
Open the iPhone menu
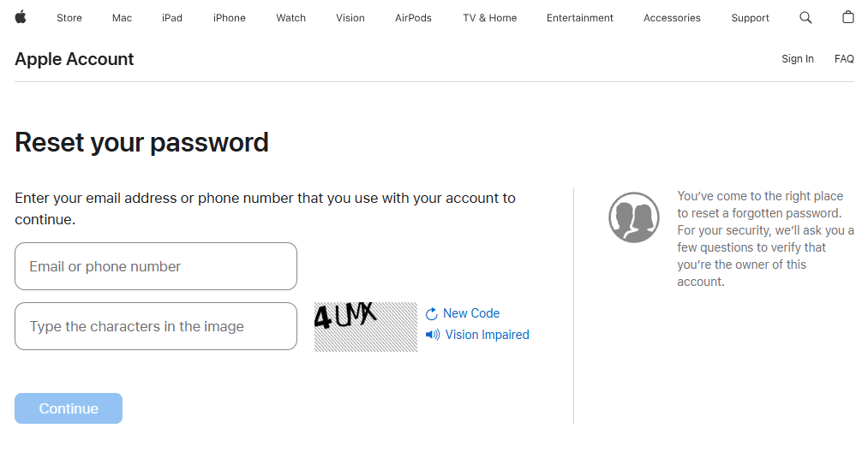[229, 18]
